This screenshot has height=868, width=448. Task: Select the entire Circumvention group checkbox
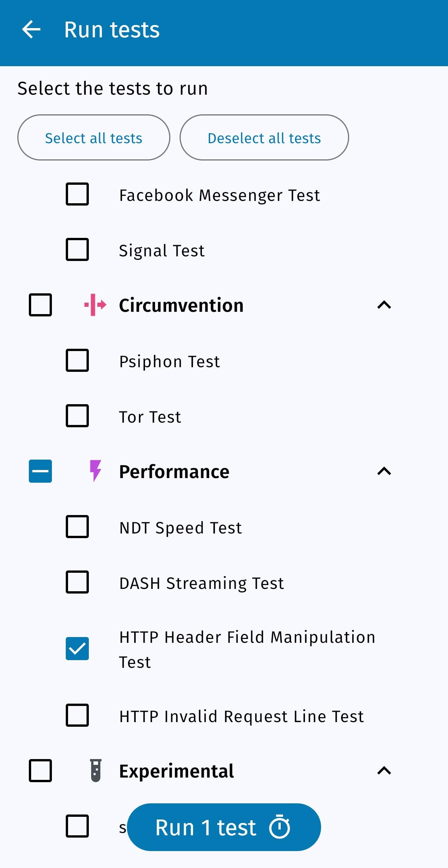coord(40,305)
